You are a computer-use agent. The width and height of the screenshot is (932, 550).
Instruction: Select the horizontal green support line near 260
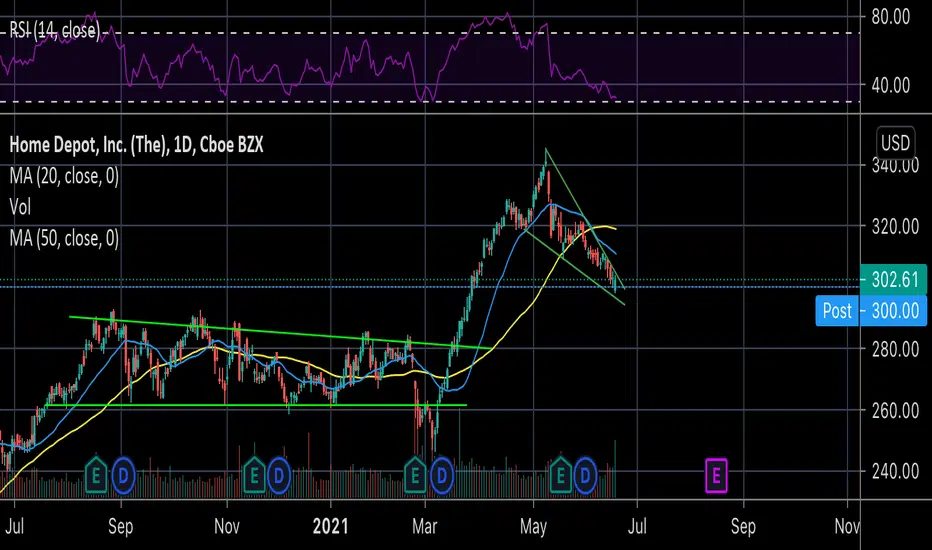[256, 406]
